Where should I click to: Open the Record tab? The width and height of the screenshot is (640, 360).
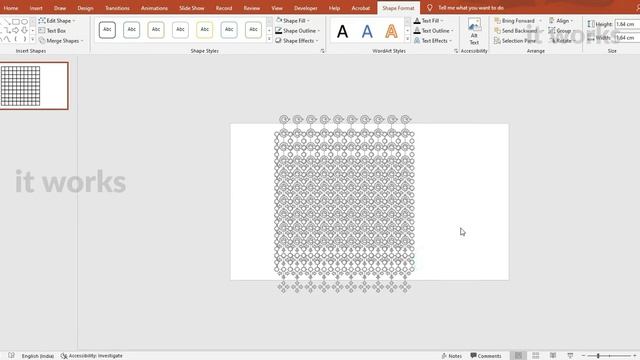[224, 8]
